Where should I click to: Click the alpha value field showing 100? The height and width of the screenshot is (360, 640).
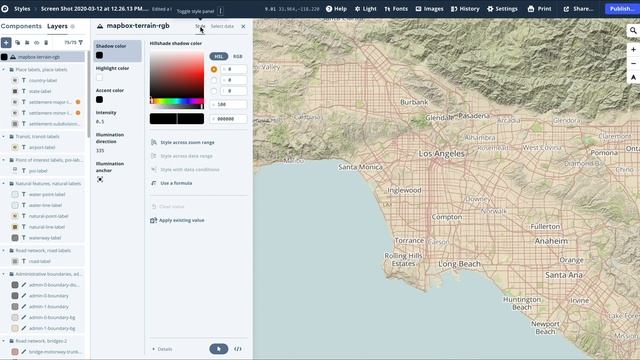(x=229, y=104)
